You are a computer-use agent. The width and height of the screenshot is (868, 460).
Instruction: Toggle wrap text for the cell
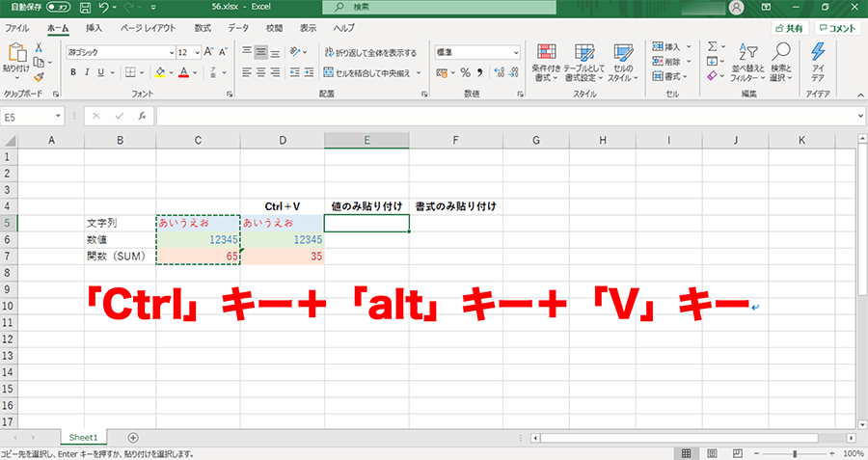370,53
